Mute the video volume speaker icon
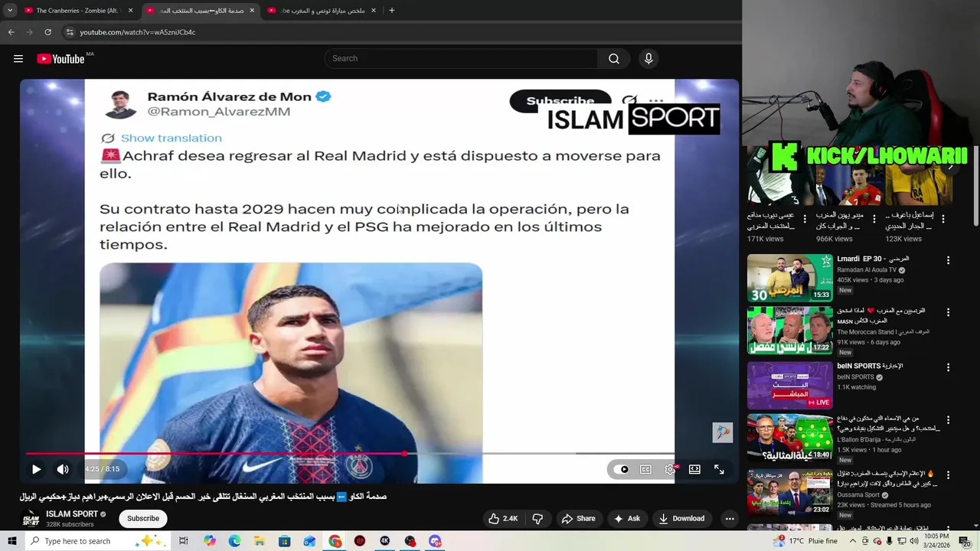The image size is (980, 551). (x=63, y=469)
